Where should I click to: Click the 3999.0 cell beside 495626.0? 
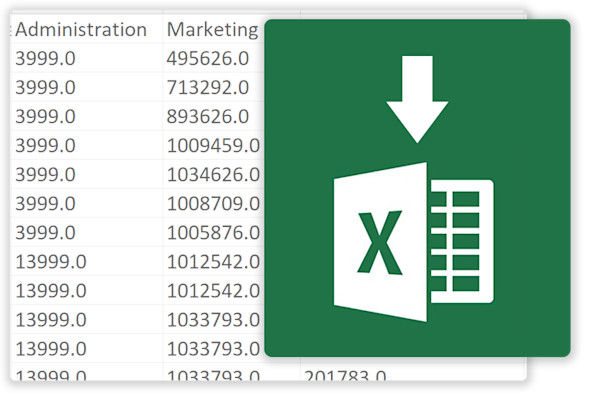pyautogui.click(x=45, y=58)
